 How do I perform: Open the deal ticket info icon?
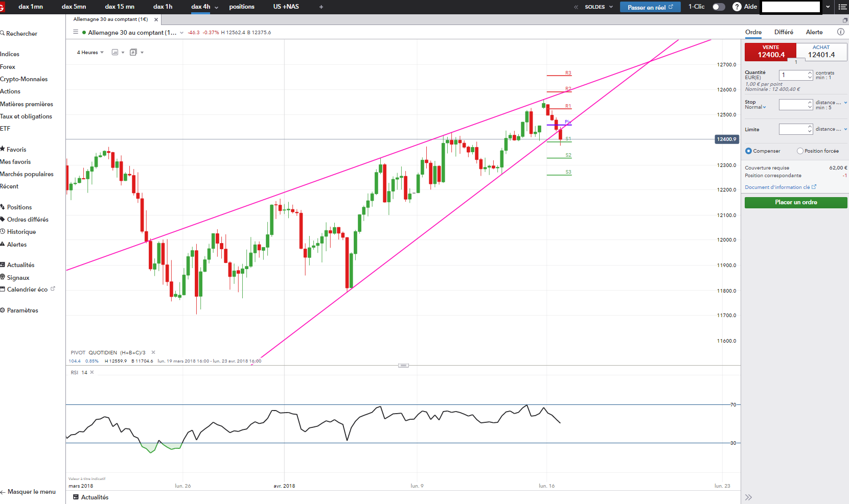[840, 32]
